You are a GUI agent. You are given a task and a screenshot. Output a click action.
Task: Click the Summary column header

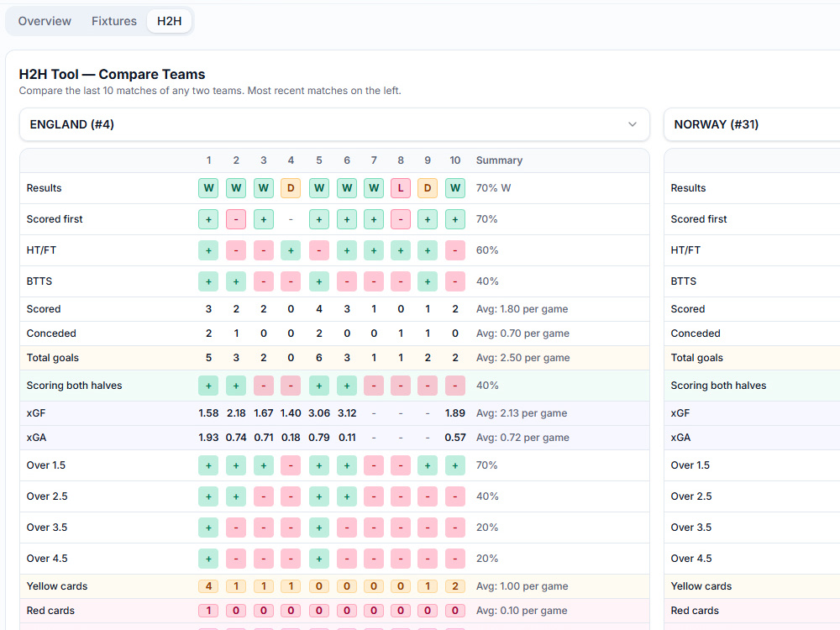point(499,160)
